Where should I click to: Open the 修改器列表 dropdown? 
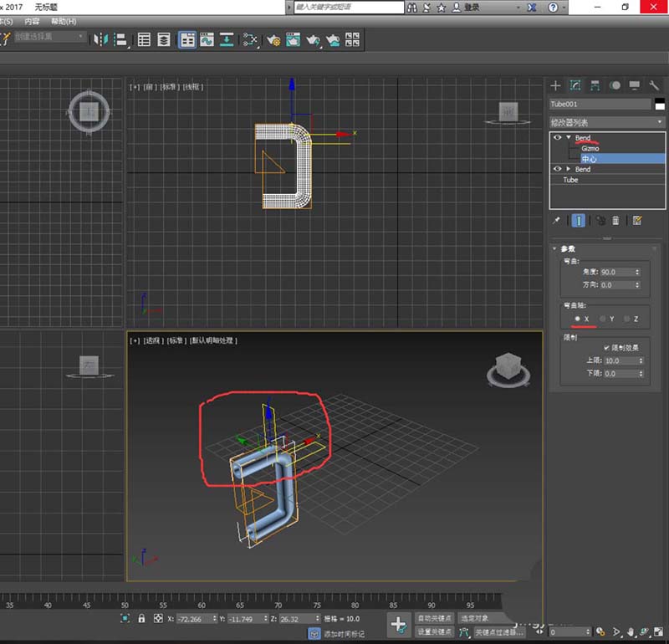[607, 122]
